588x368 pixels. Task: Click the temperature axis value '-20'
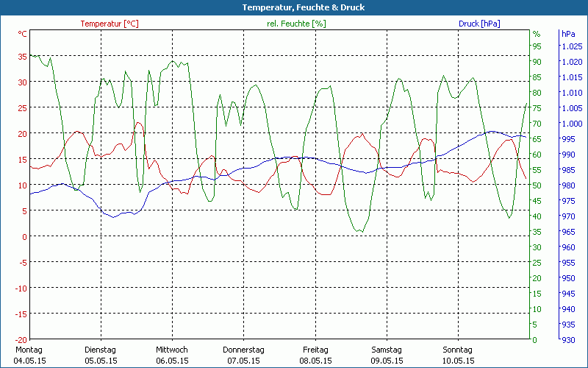[x=22, y=340]
